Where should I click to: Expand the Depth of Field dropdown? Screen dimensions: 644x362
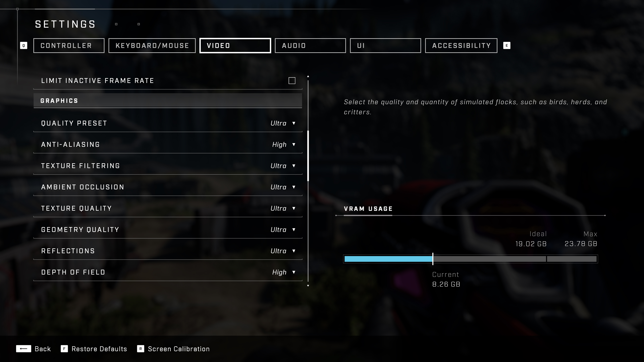point(293,272)
